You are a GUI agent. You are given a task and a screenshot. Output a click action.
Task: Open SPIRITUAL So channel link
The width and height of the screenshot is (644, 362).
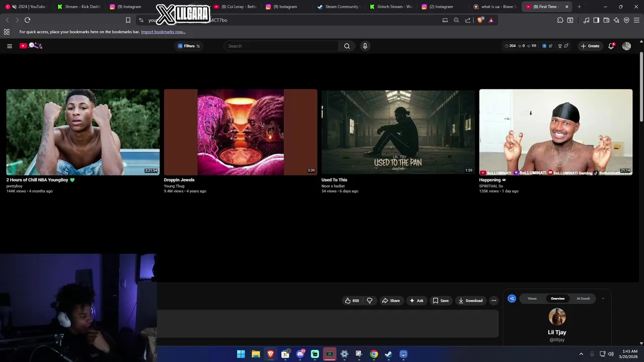click(x=491, y=186)
